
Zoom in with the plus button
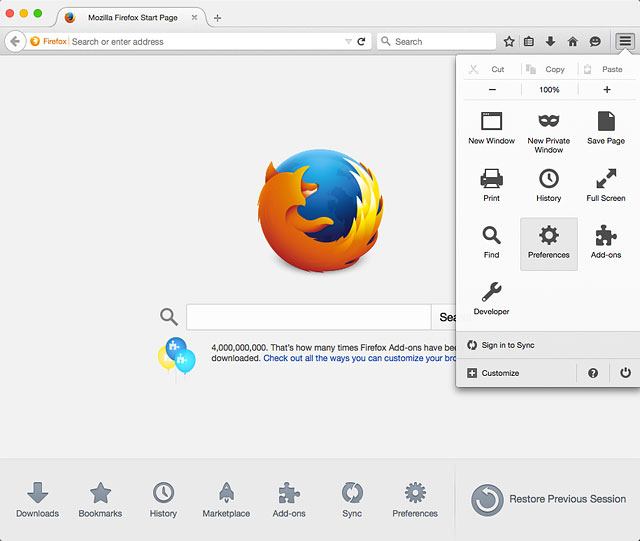point(607,89)
